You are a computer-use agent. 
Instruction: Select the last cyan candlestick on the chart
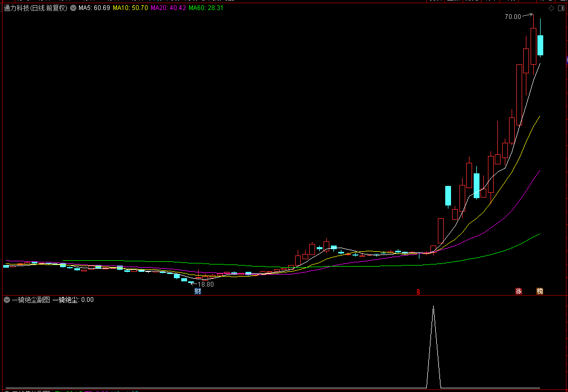(540, 45)
